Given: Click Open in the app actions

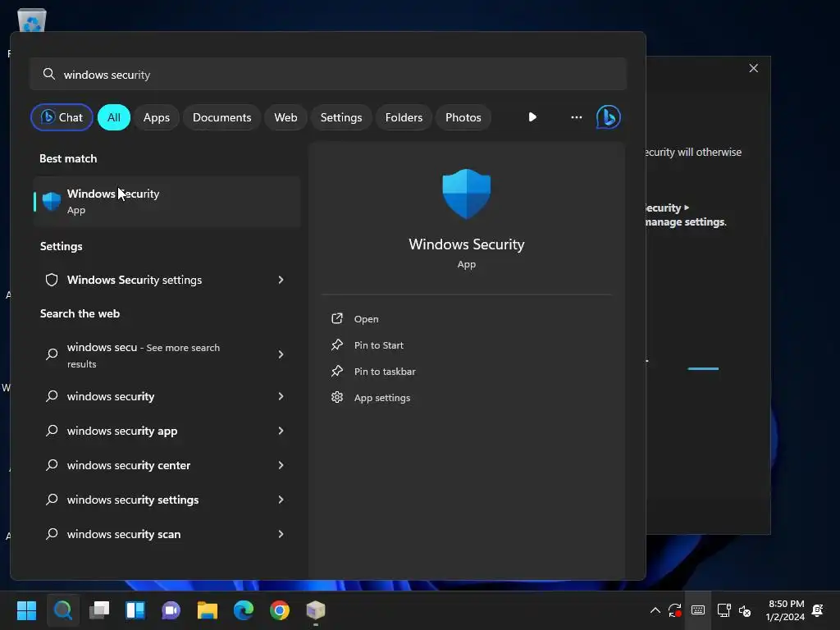Looking at the screenshot, I should (x=366, y=319).
